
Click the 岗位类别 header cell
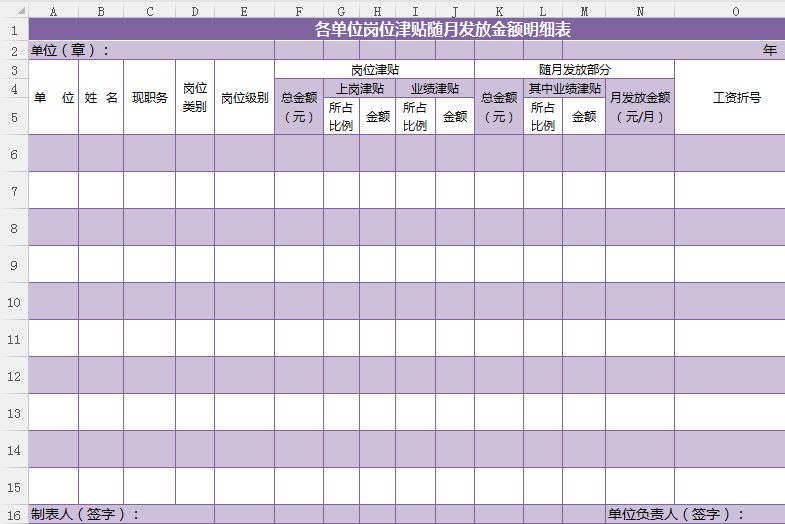coord(195,98)
